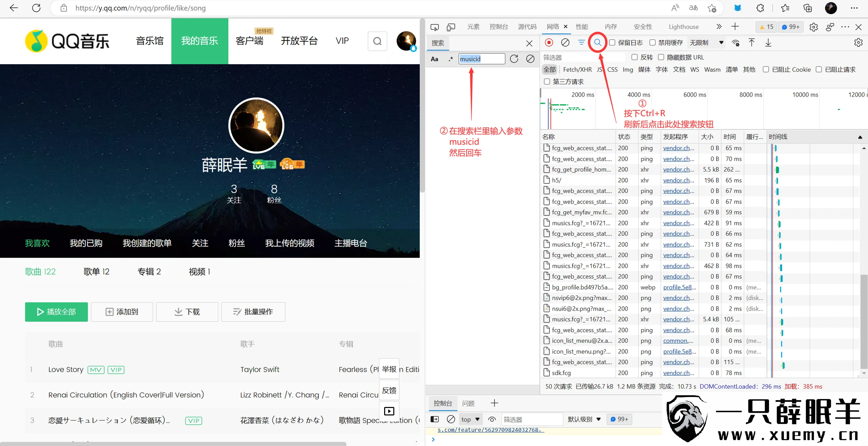868x446 pixels.
Task: Click the page horizontal scrollbar at bottom
Action: tap(173, 444)
